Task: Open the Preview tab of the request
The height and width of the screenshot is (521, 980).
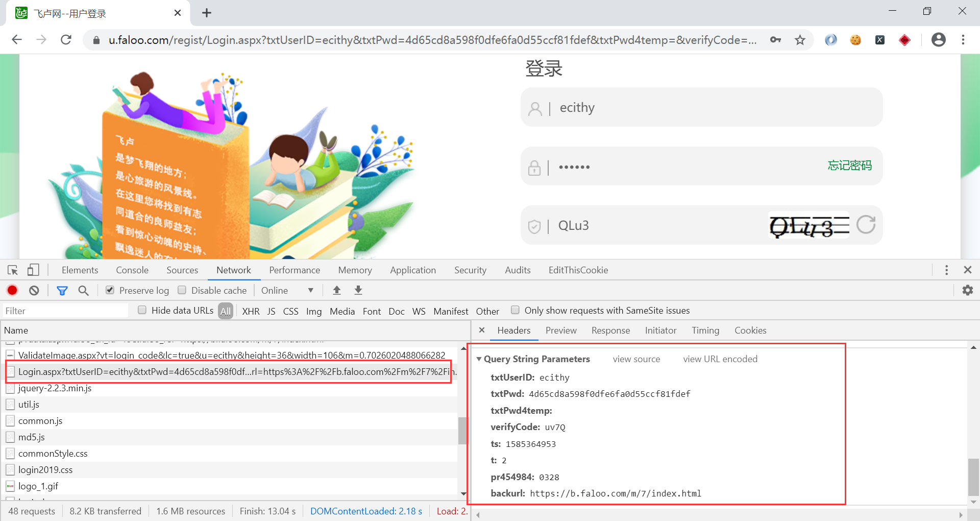Action: [x=561, y=330]
